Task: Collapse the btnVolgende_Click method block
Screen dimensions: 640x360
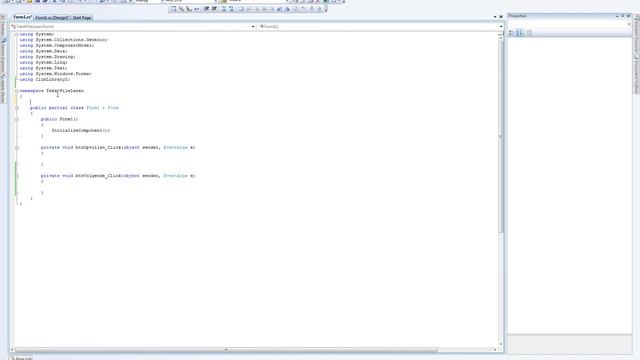Action: point(17,176)
